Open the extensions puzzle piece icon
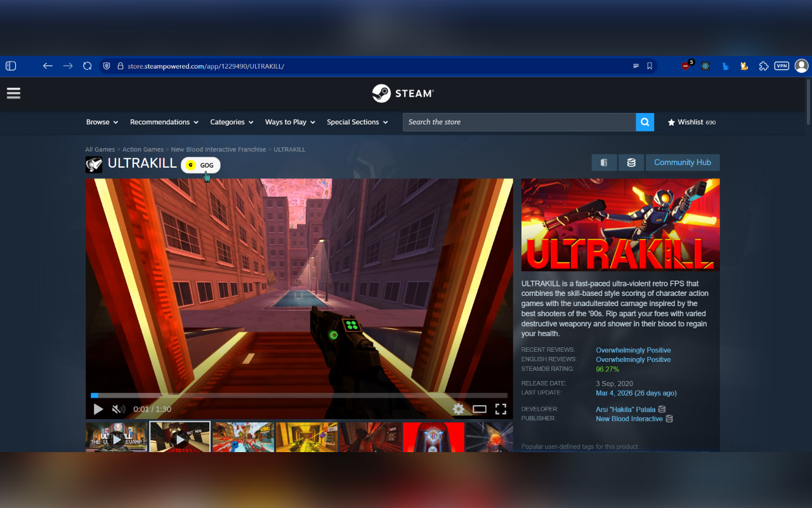 [764, 66]
